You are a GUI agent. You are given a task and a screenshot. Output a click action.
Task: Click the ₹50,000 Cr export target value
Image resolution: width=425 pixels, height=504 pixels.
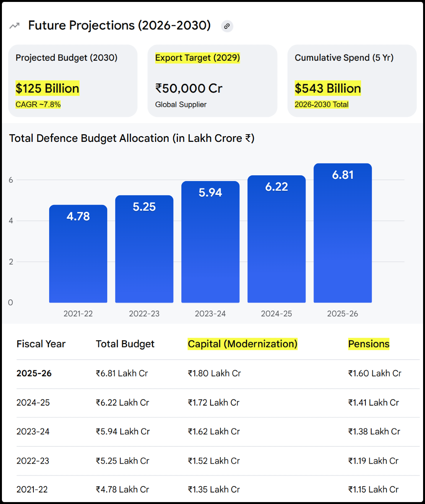tap(189, 88)
